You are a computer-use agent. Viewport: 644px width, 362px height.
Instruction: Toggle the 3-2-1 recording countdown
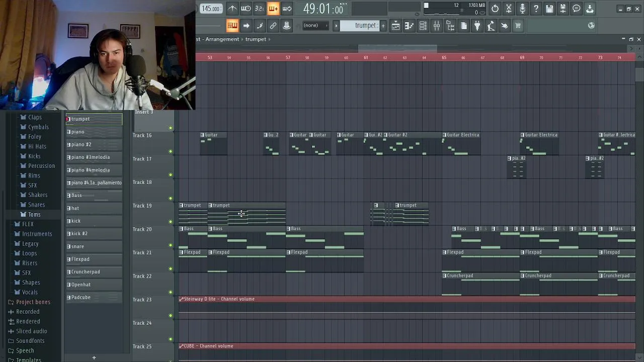(259, 9)
